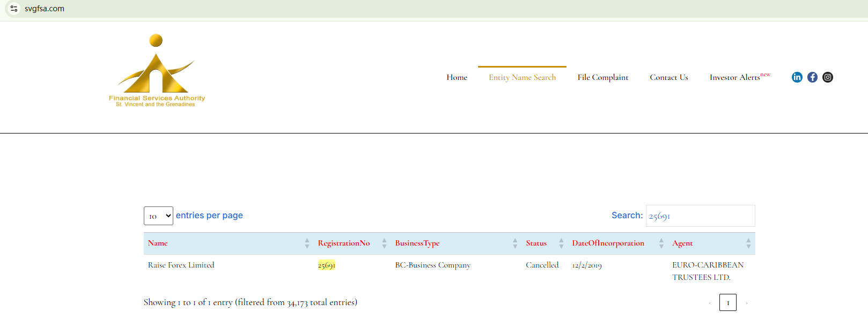Viewport: 868px width, 326px height.
Task: Select the Raise Forex Limited cell
Action: coord(181,265)
